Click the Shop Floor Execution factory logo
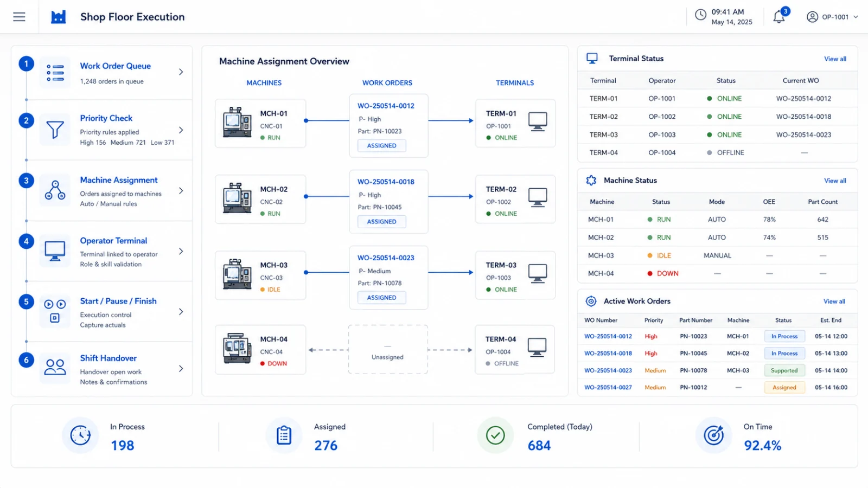Image resolution: width=868 pixels, height=488 pixels. (59, 17)
